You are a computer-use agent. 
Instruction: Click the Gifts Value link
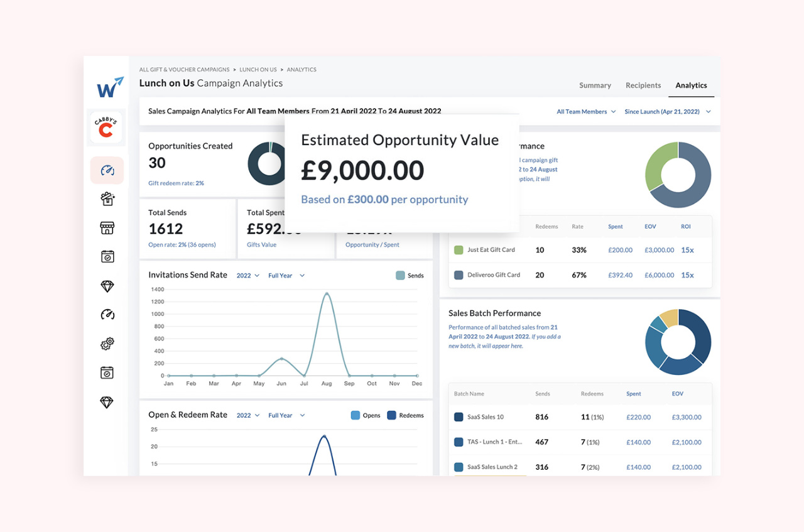[261, 244]
